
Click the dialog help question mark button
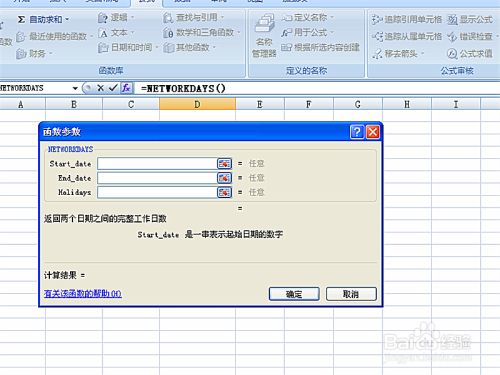(357, 132)
